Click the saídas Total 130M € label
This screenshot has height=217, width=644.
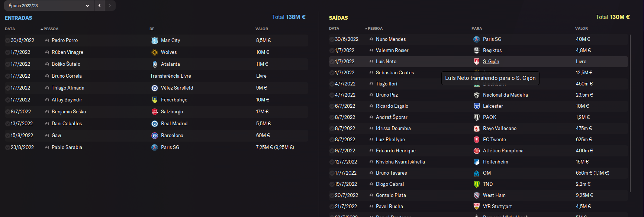[x=613, y=17]
